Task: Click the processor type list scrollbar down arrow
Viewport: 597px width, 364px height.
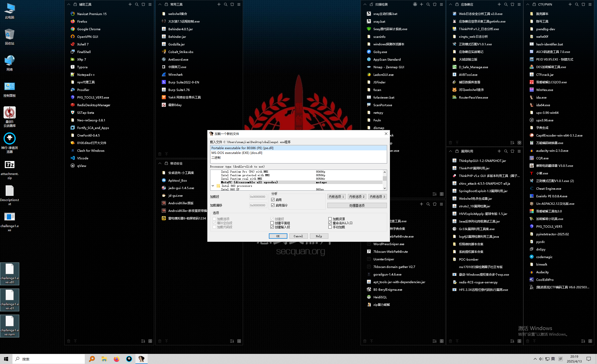Action: coord(385,188)
